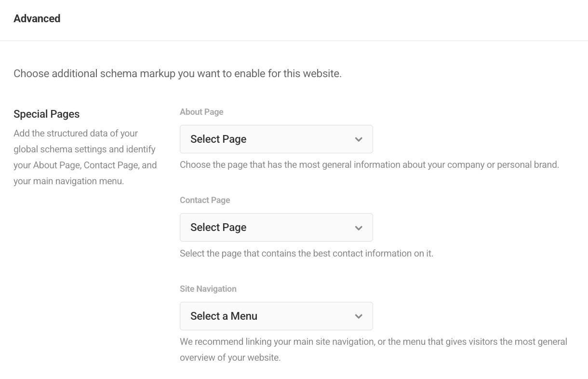Viewport: 588px width, 379px height.
Task: Click the Special Pages description paragraph
Action: [x=85, y=157]
